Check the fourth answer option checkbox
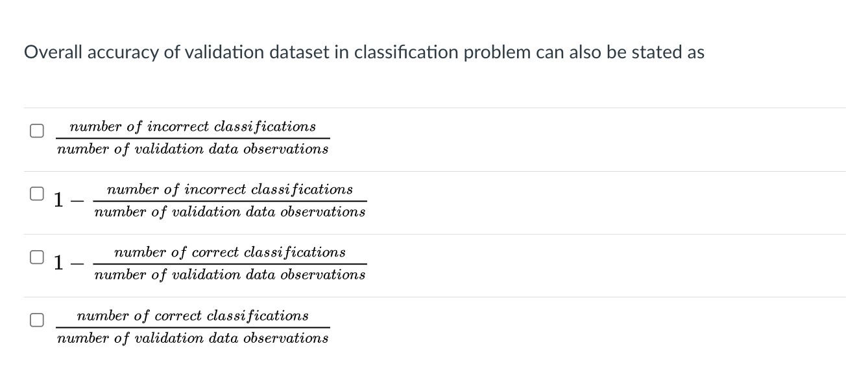The image size is (868, 381). (x=36, y=319)
